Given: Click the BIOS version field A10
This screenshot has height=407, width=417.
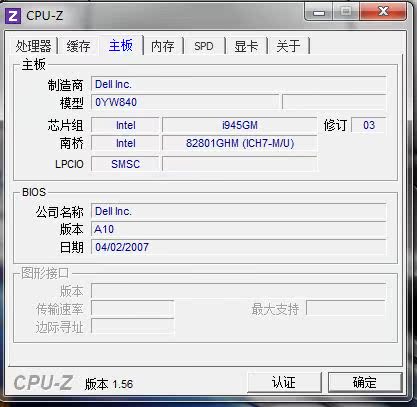Looking at the screenshot, I should [x=239, y=229].
